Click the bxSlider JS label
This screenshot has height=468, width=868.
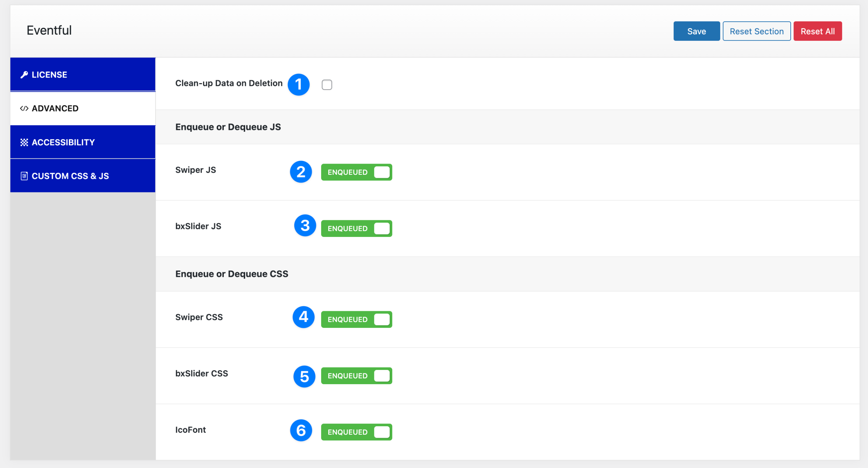(198, 226)
